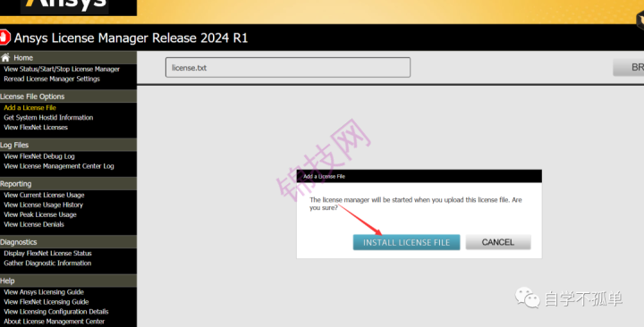Open View FlexNet Debug Log

(39, 156)
